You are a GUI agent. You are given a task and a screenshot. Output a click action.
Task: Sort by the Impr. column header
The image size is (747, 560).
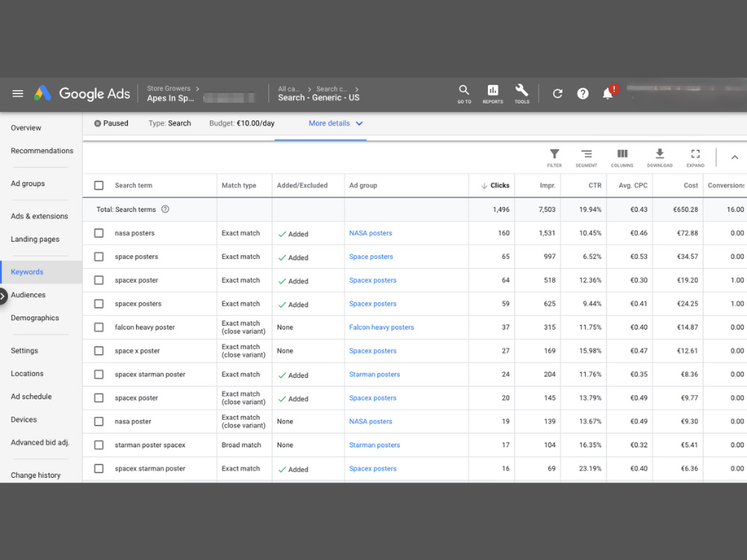tap(548, 185)
